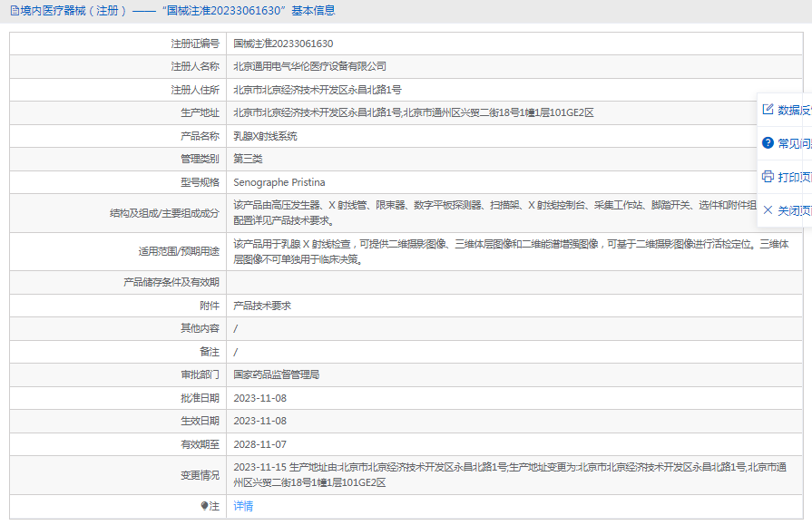Select the 批准日期 value 2023-11-08
812x525 pixels.
point(260,398)
